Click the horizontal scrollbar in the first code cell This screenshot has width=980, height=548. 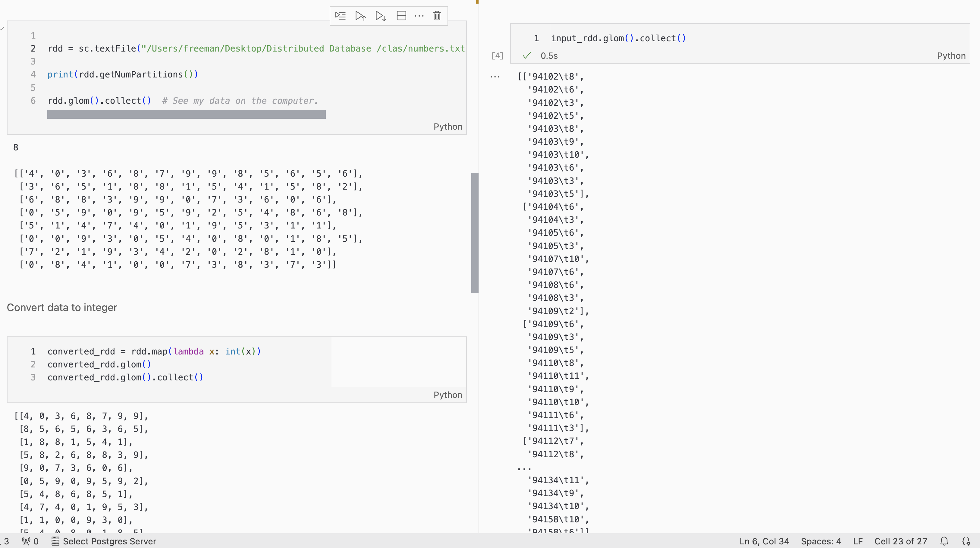186,115
